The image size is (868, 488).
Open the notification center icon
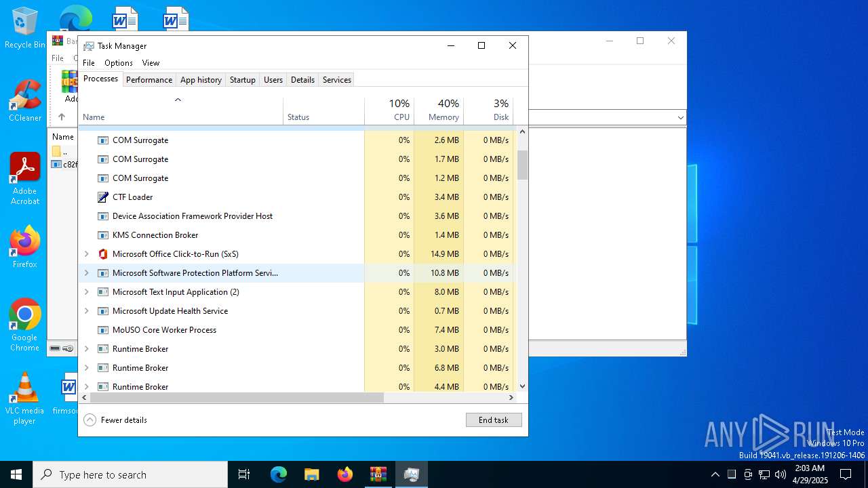pos(846,474)
